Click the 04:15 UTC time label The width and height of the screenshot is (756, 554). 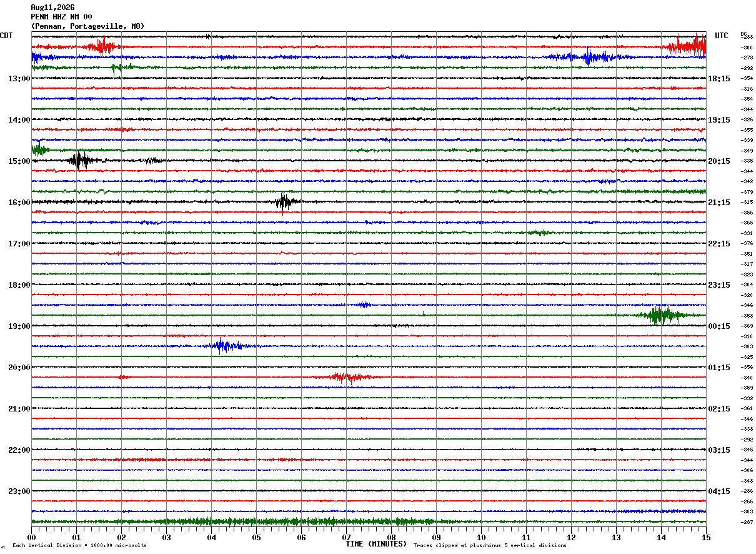[x=719, y=491]
